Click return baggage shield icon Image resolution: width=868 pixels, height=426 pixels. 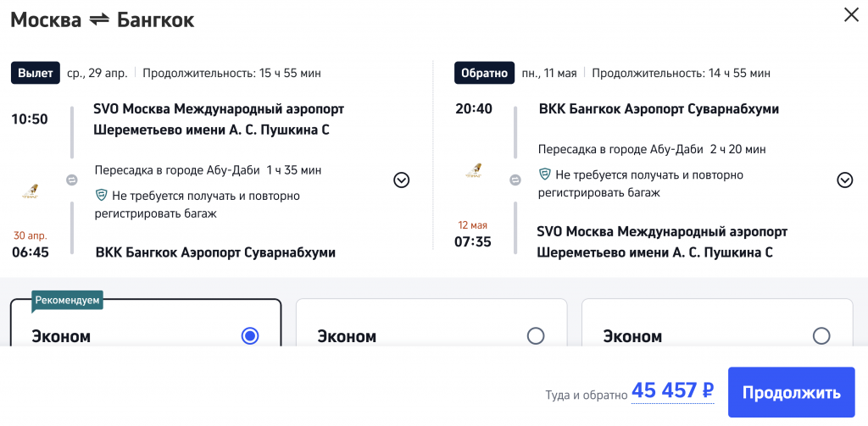point(545,174)
